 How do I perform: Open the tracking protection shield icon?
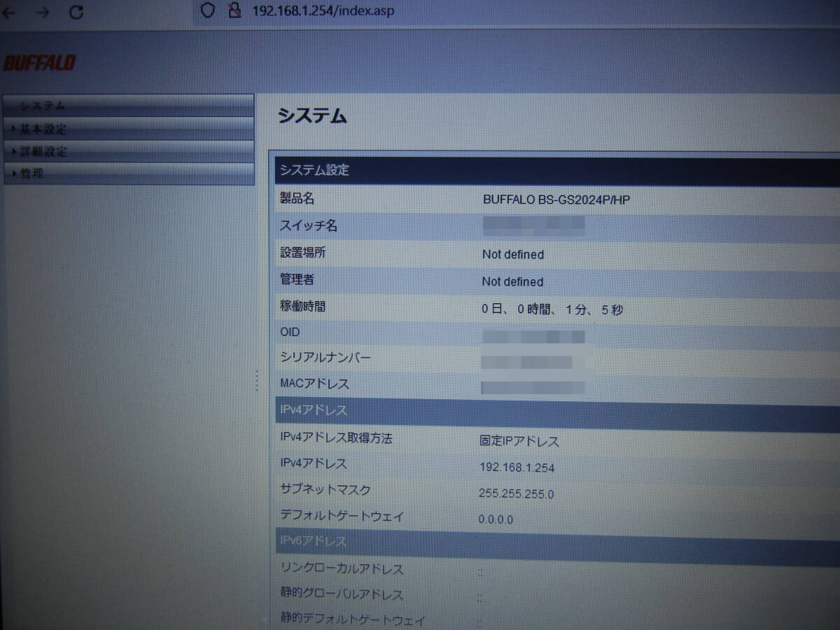pyautogui.click(x=207, y=10)
